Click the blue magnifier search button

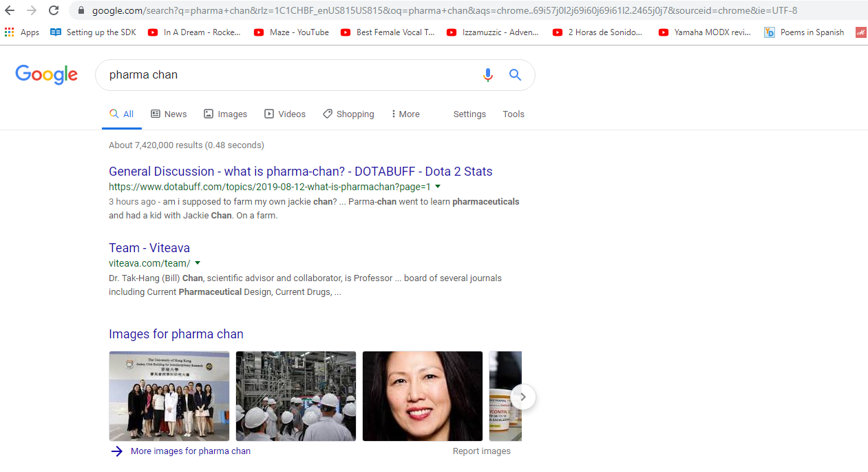click(x=515, y=75)
